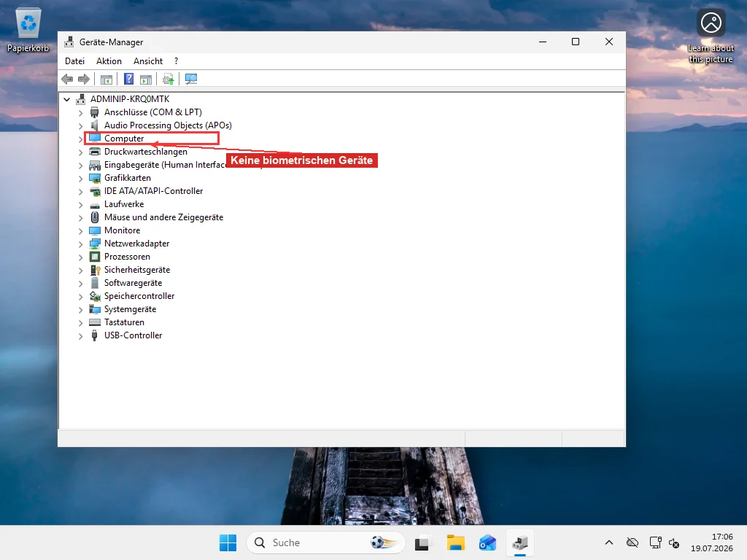The image size is (747, 560).
Task: Expand the Druckwarteschlangen node
Action: coord(80,152)
